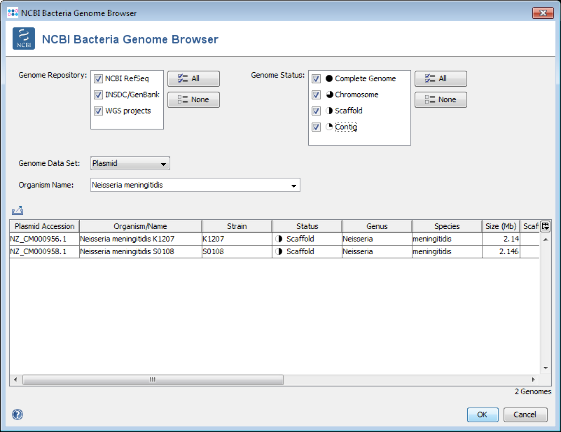
Task: Uncheck the NCBI RefSeq repository checkbox
Action: click(x=98, y=79)
